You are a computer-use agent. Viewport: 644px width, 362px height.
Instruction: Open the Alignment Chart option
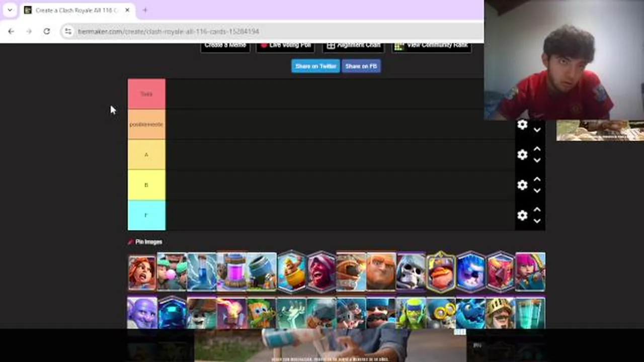click(353, 46)
